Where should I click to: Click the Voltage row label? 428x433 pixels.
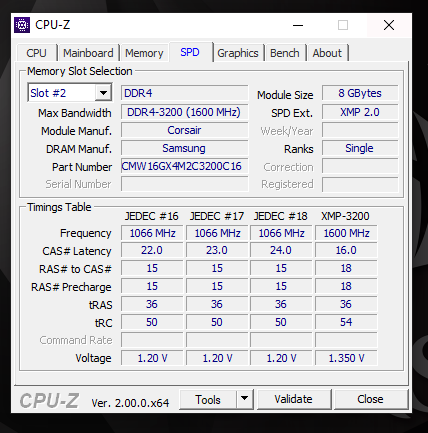tap(93, 358)
